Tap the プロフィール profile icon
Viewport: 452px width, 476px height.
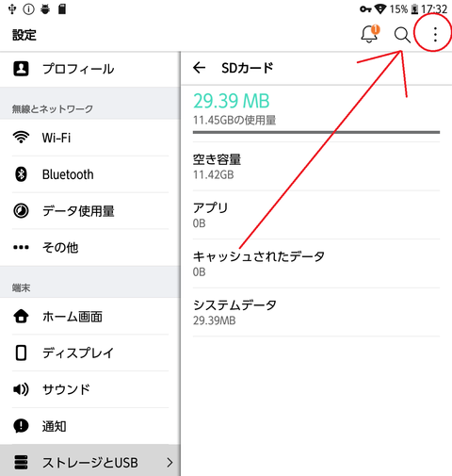21,69
